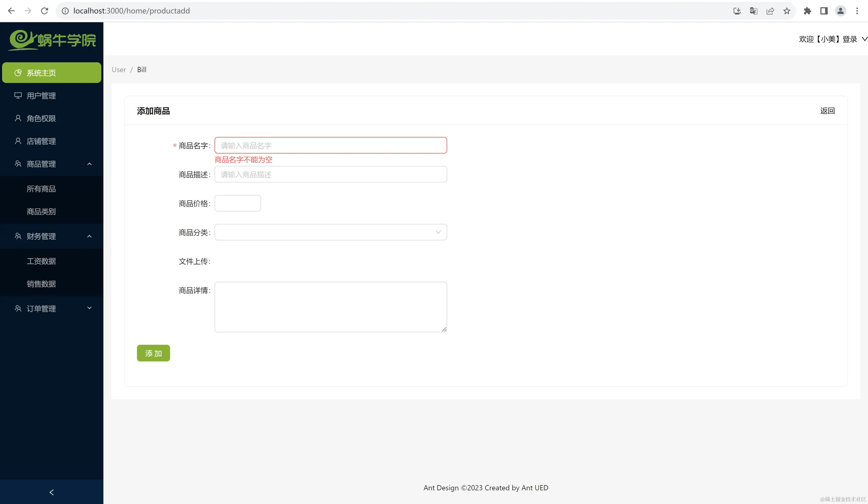The width and height of the screenshot is (868, 504).
Task: Select 所有商品 menu item
Action: (x=41, y=189)
